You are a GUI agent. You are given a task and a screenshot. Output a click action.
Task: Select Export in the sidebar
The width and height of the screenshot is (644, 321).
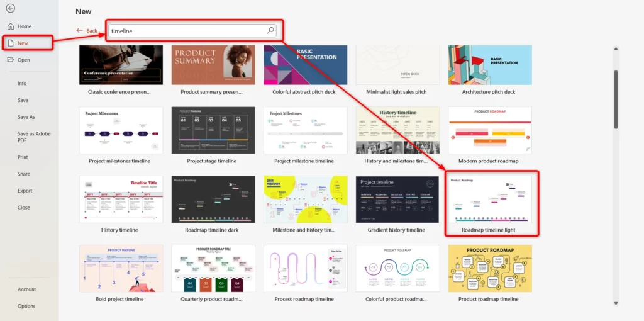point(25,191)
